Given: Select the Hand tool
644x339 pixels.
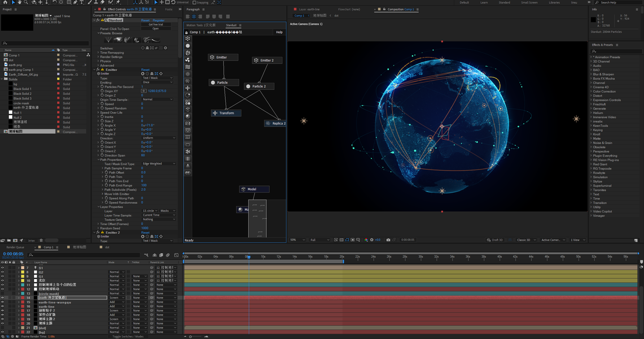Looking at the screenshot, I should (x=19, y=2).
